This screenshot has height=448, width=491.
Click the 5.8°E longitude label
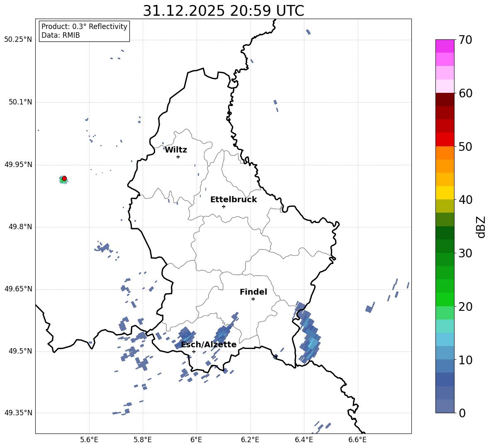click(143, 440)
